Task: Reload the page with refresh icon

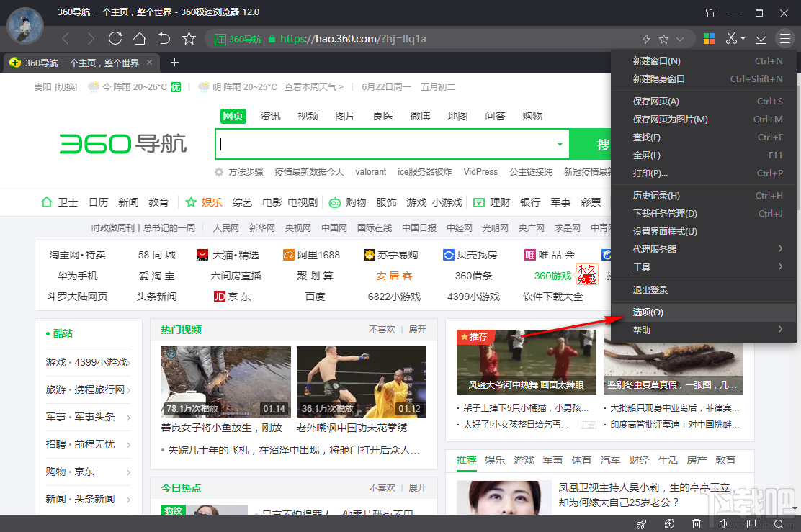Action: click(x=115, y=39)
